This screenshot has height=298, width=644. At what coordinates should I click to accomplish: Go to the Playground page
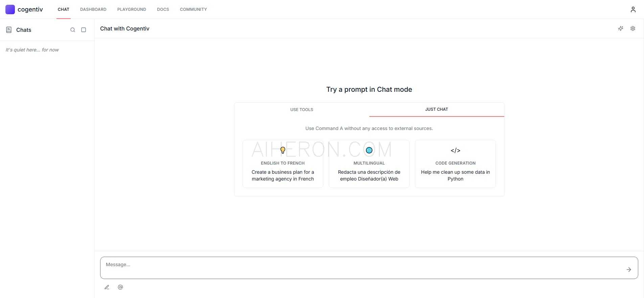(x=132, y=9)
